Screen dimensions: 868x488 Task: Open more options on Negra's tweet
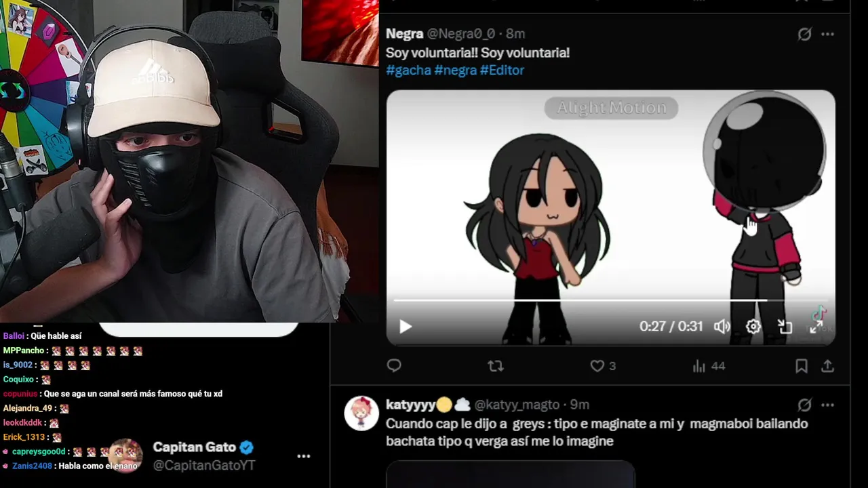click(827, 34)
